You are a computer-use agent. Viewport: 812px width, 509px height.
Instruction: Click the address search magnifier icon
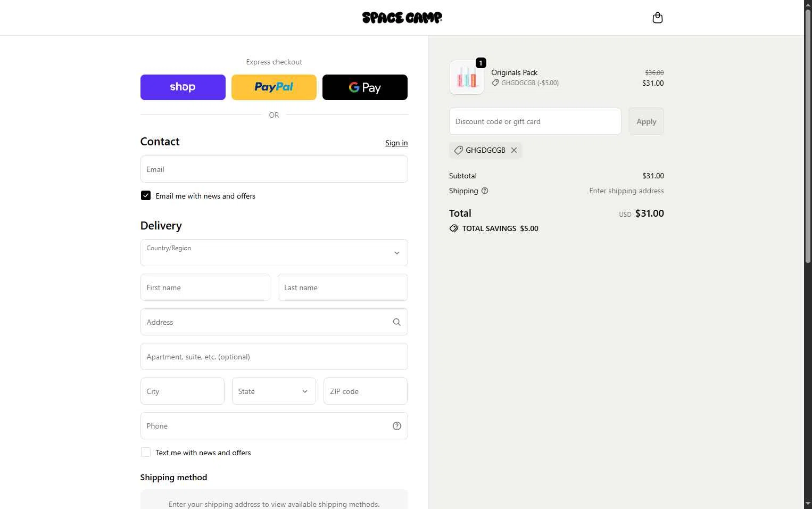397,322
